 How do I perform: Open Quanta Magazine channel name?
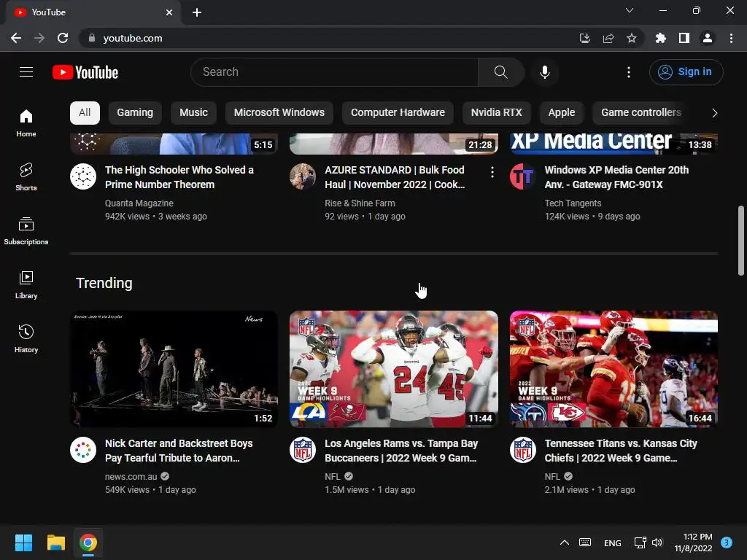pyautogui.click(x=139, y=203)
